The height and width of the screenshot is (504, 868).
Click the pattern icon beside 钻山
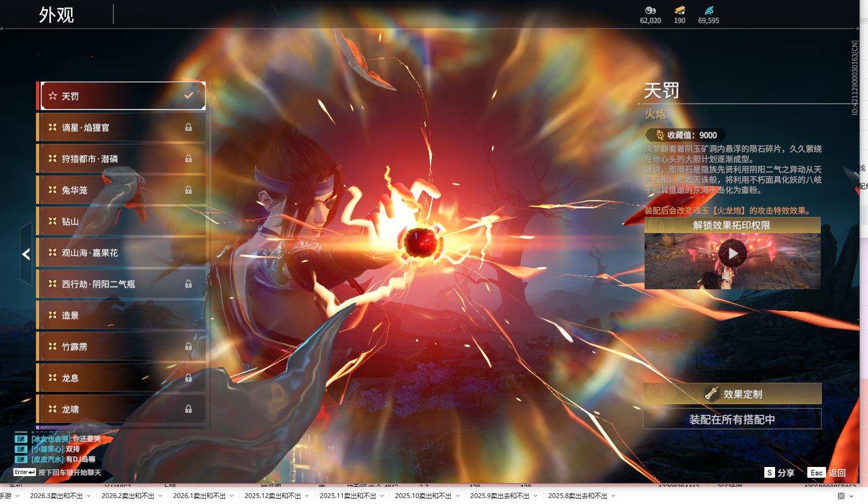pos(53,221)
